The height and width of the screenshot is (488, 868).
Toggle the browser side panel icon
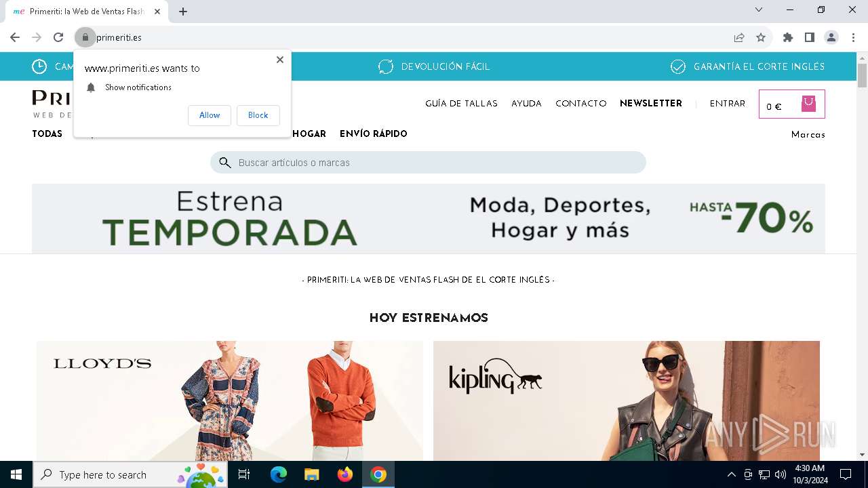[810, 37]
